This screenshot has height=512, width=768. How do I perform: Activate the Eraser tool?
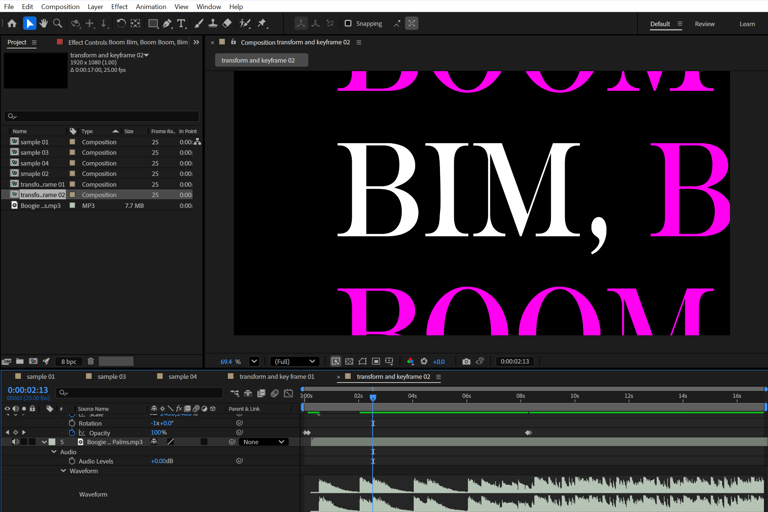227,23
